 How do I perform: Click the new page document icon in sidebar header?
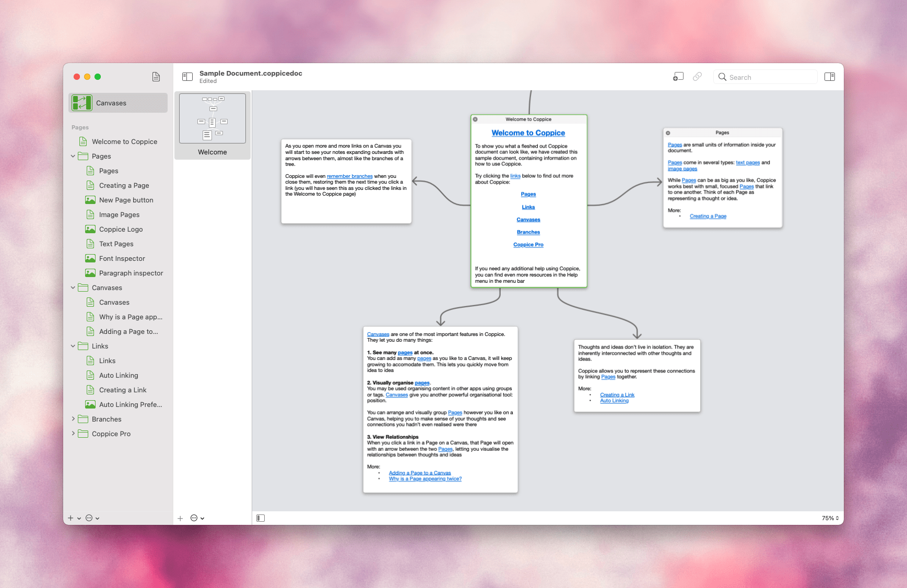[156, 77]
